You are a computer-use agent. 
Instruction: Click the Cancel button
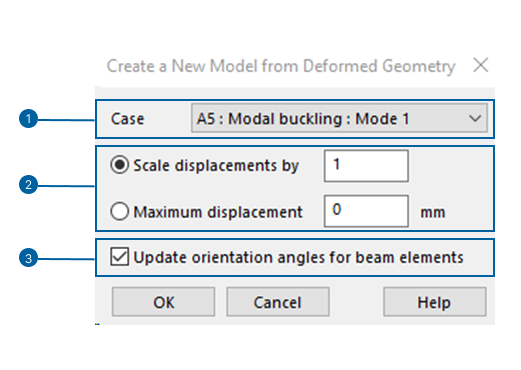pos(278,302)
